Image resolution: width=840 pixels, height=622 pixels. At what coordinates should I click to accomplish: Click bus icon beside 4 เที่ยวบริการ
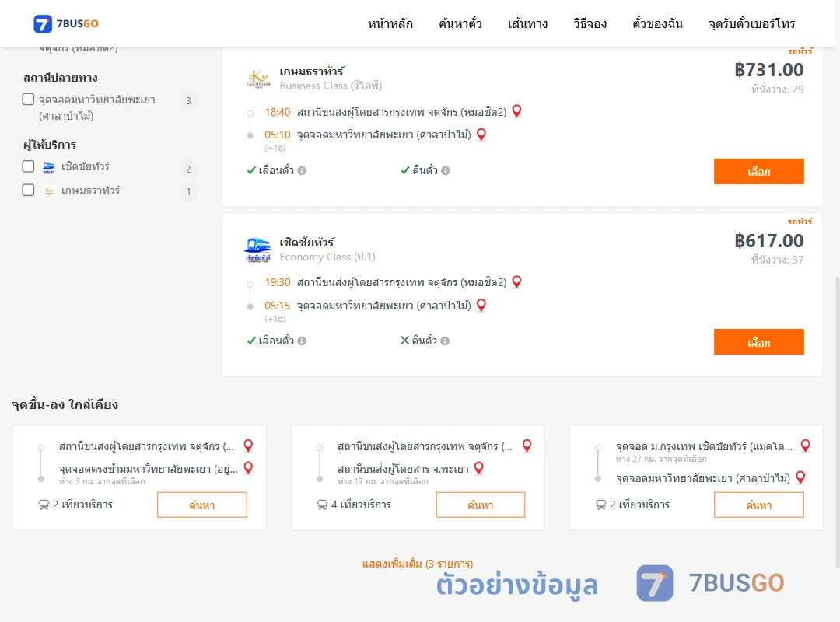(322, 505)
